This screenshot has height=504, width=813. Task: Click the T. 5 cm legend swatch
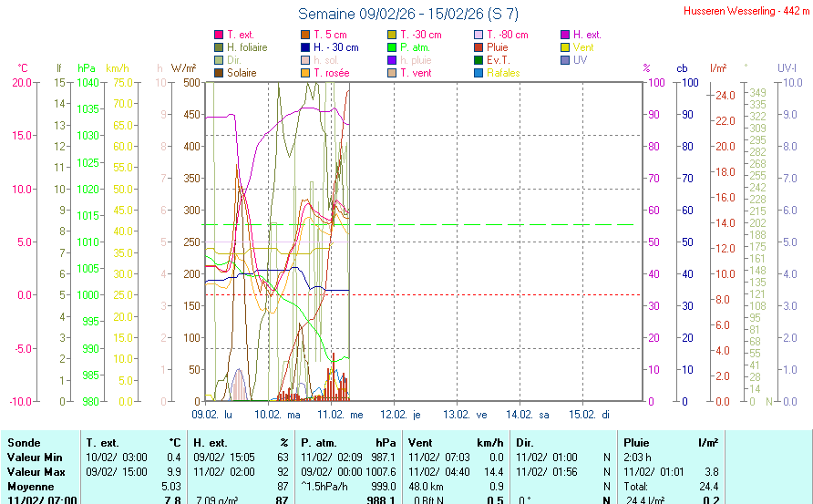point(305,35)
